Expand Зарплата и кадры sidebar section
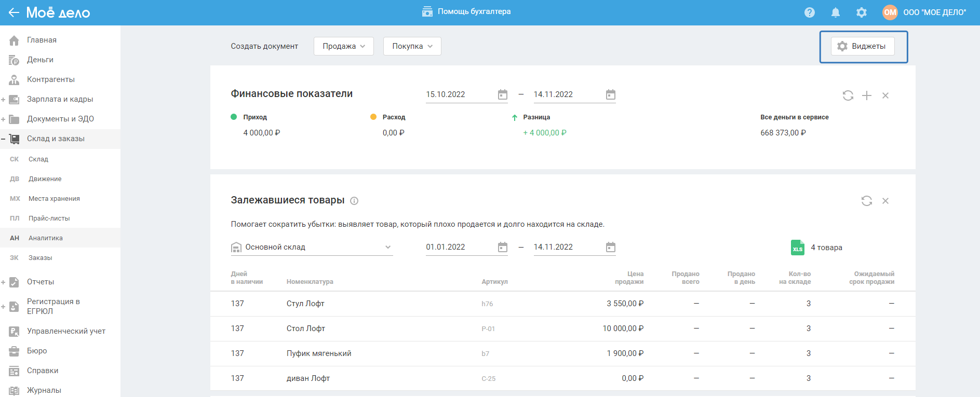Image resolution: width=980 pixels, height=397 pixels. (4, 99)
